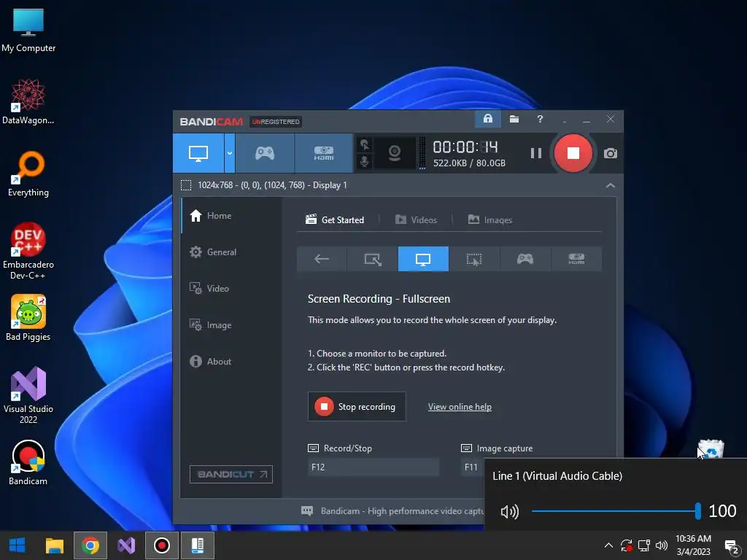Open the screen recording mode dropdown arrow

[x=230, y=153]
